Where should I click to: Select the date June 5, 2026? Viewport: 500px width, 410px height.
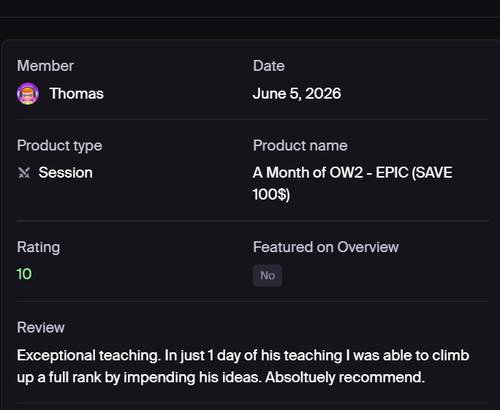pyautogui.click(x=297, y=94)
